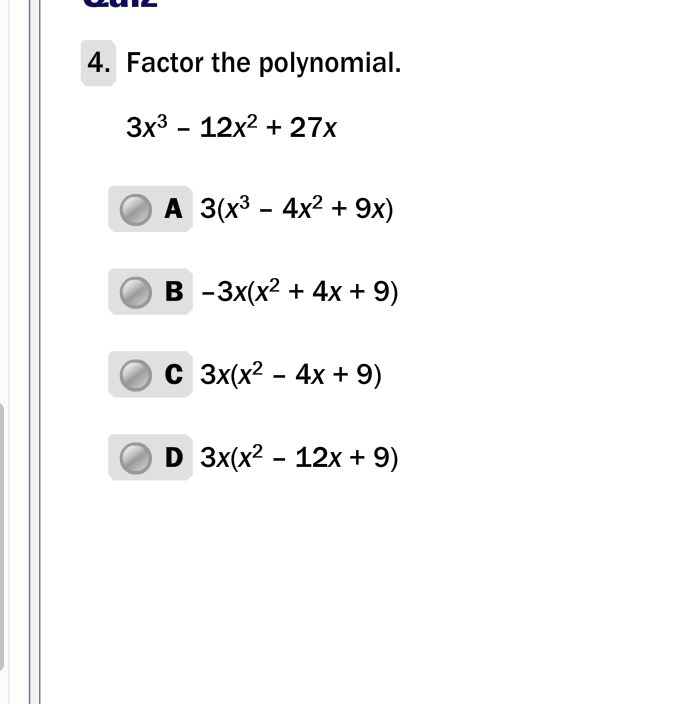Click the 'Factor the polynomial.' prompt text
The width and height of the screenshot is (678, 704).
[264, 63]
